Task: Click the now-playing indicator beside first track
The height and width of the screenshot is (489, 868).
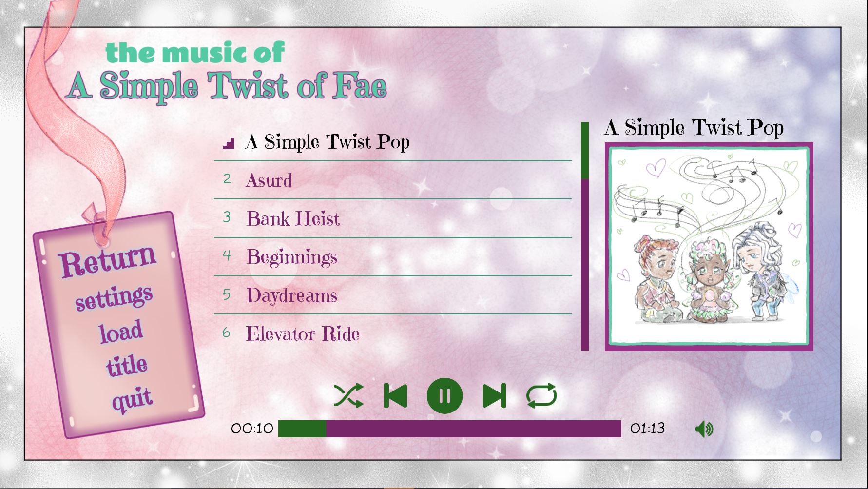Action: tap(229, 143)
